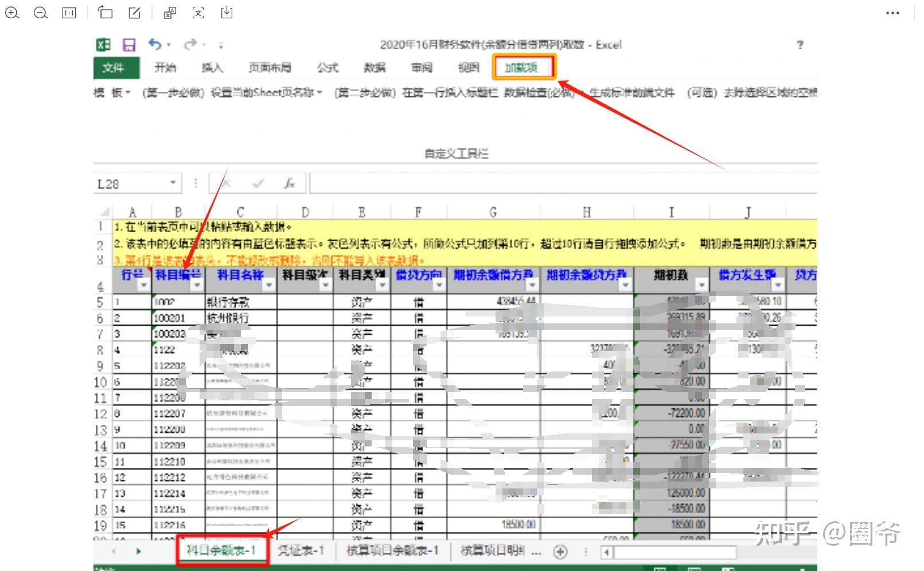Screen dimensions: 924x571
Task: Click the 数据检查(必做) toolbar button
Action: [540, 92]
